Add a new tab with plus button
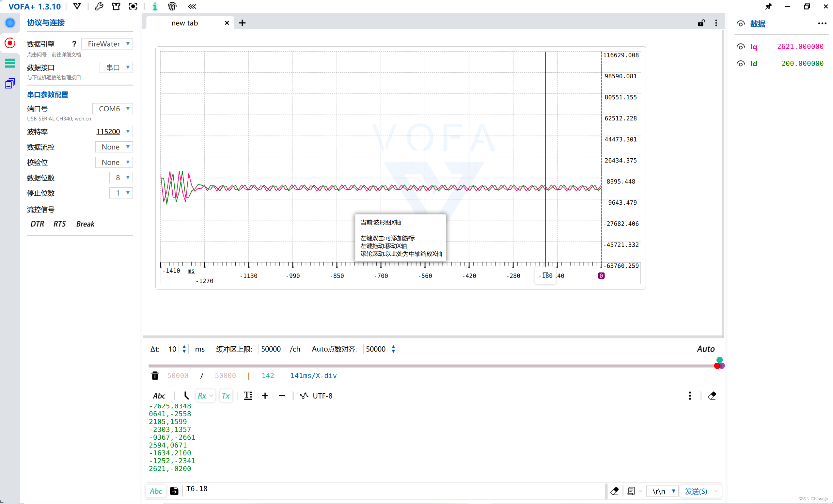This screenshot has height=504, width=833. (242, 23)
